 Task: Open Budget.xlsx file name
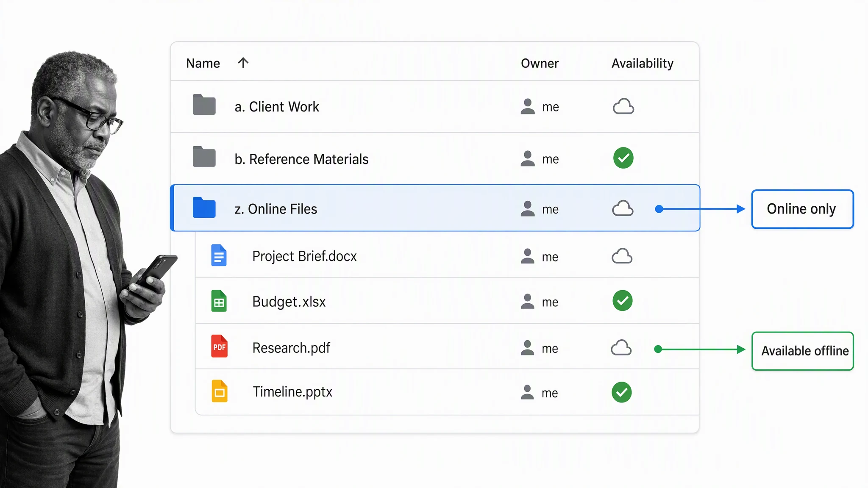pos(289,302)
